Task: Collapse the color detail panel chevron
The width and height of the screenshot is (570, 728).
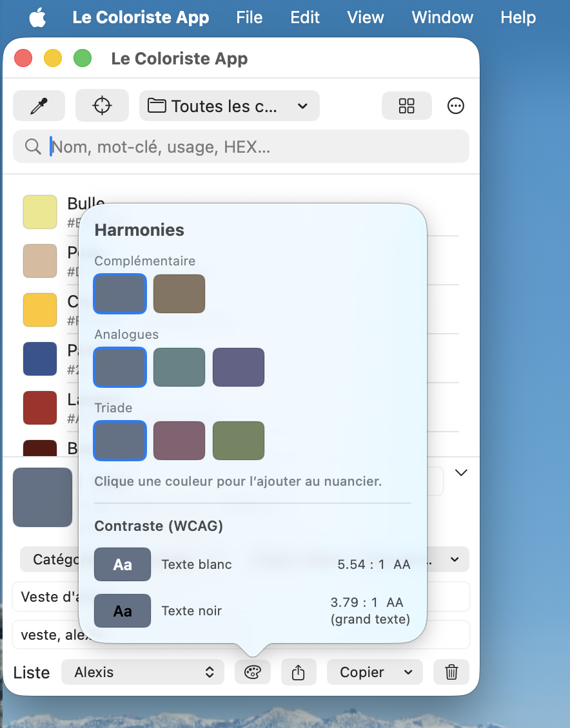Action: tap(461, 473)
